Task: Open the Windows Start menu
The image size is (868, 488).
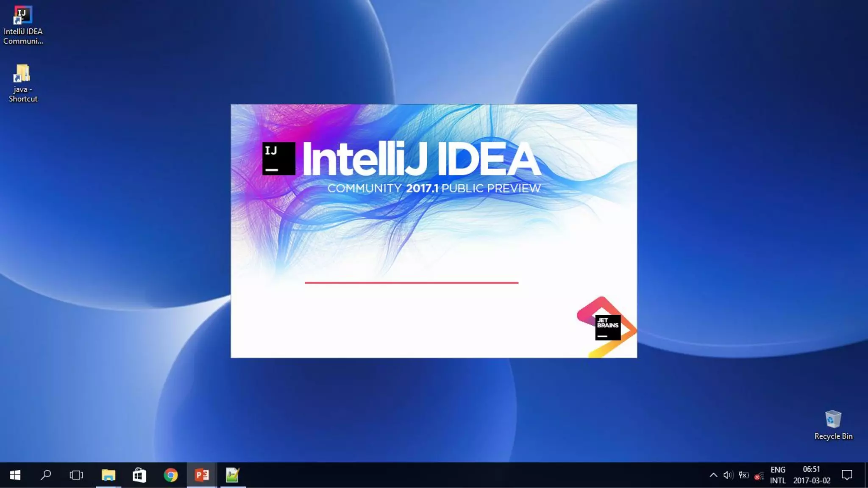Action: pyautogui.click(x=15, y=475)
